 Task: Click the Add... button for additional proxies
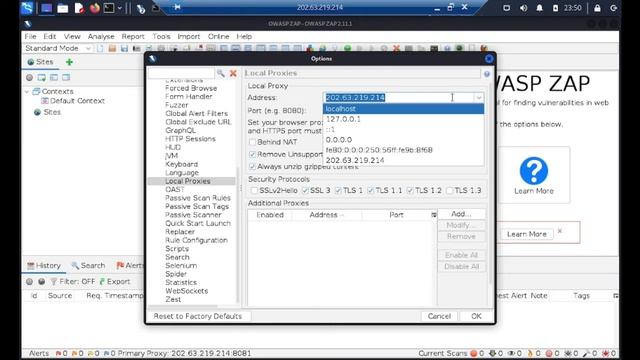tap(461, 214)
